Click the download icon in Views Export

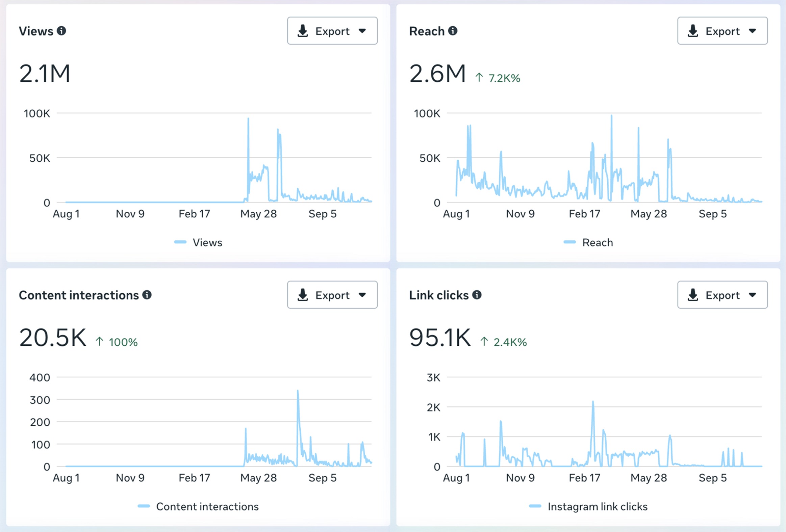(303, 31)
